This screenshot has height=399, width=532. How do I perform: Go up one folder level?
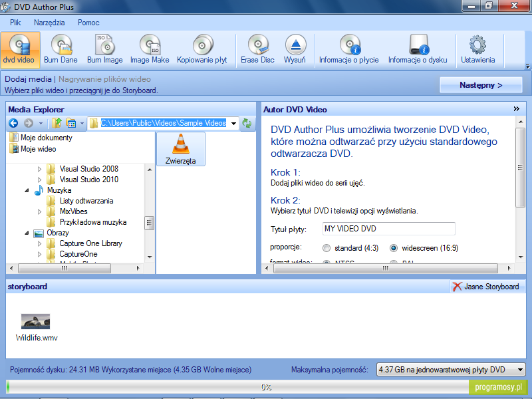57,123
